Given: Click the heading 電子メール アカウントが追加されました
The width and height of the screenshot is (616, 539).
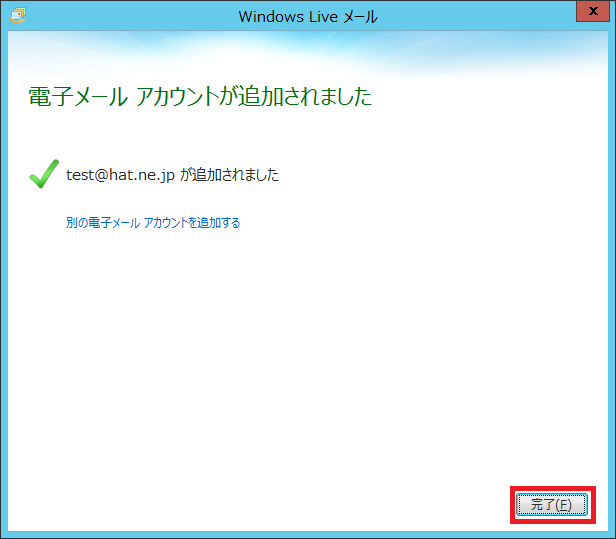Looking at the screenshot, I should [200, 96].
